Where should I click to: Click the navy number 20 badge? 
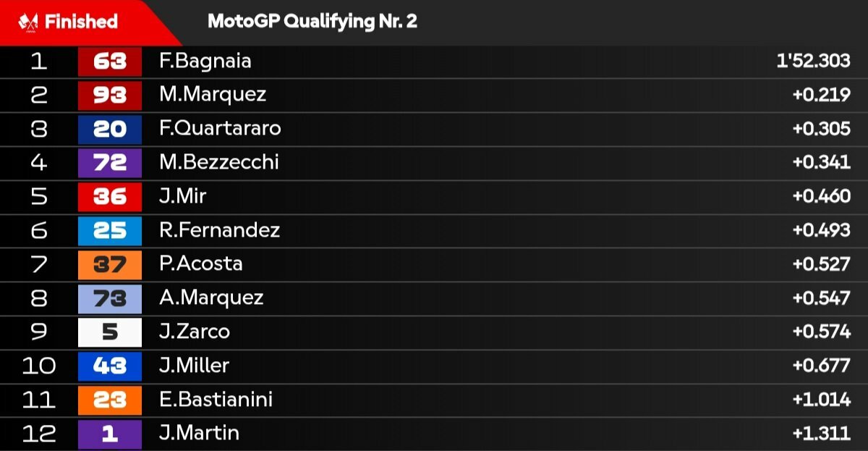[x=110, y=129]
